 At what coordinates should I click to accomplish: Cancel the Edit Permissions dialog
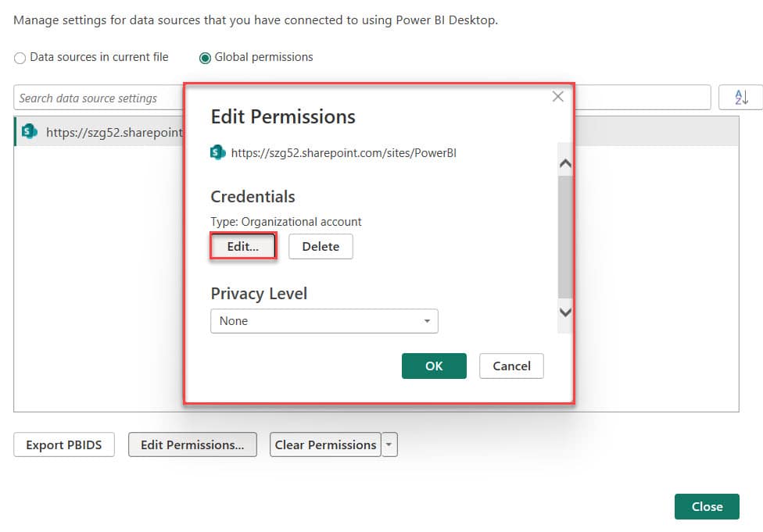511,366
